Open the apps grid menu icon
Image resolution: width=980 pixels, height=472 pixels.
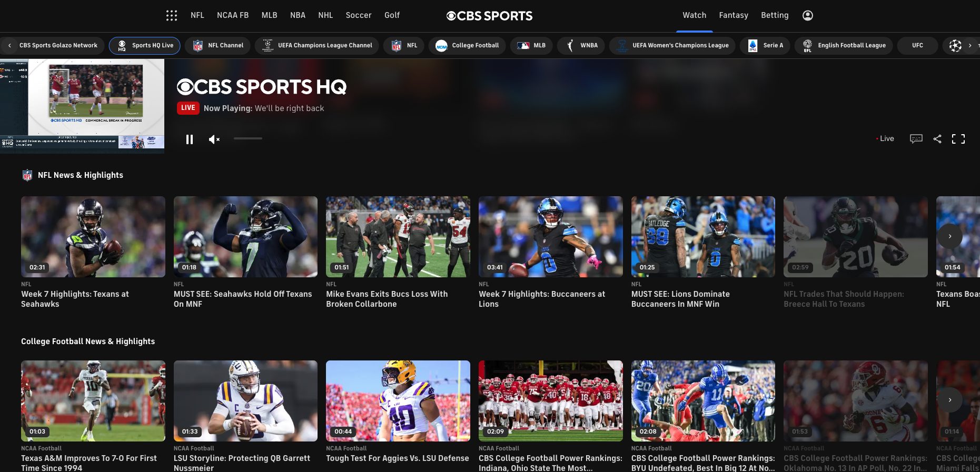click(x=172, y=15)
